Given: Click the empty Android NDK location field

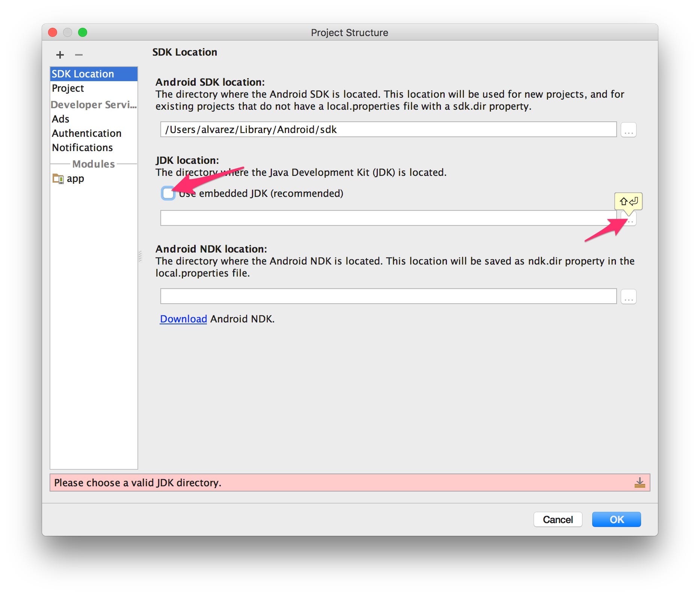Looking at the screenshot, I should tap(387, 296).
